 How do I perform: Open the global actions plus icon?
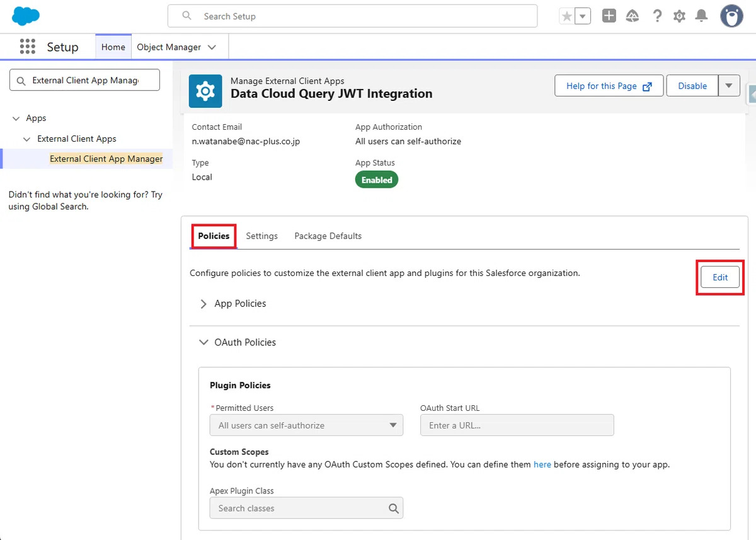click(x=609, y=16)
